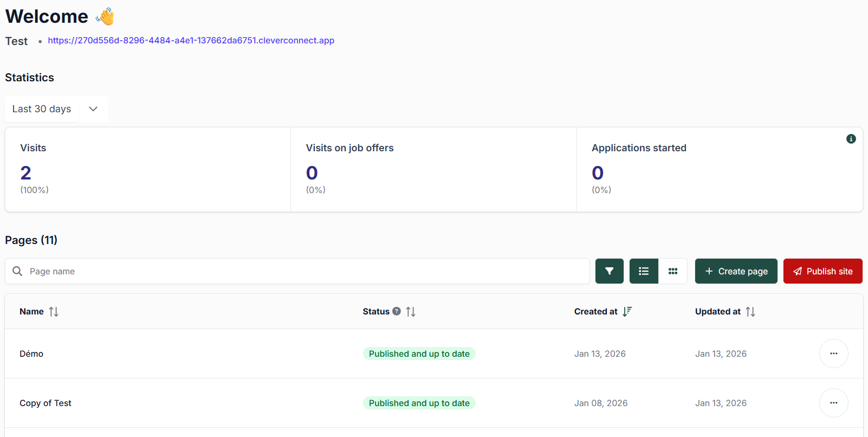Sort pages by Name column arrows
The height and width of the screenshot is (437, 868).
[54, 312]
